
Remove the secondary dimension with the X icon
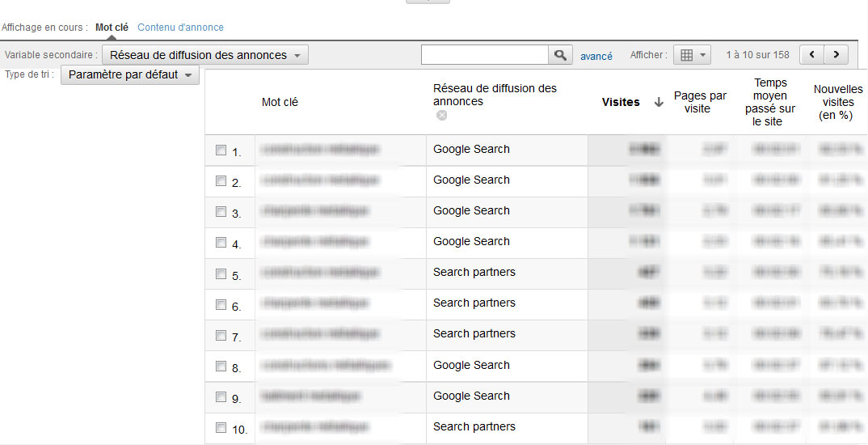coord(441,115)
